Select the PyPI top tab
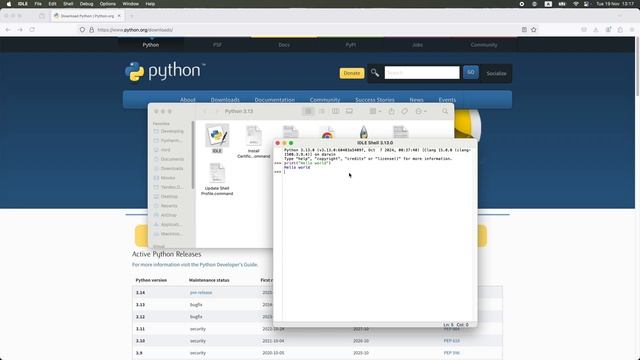 351,45
